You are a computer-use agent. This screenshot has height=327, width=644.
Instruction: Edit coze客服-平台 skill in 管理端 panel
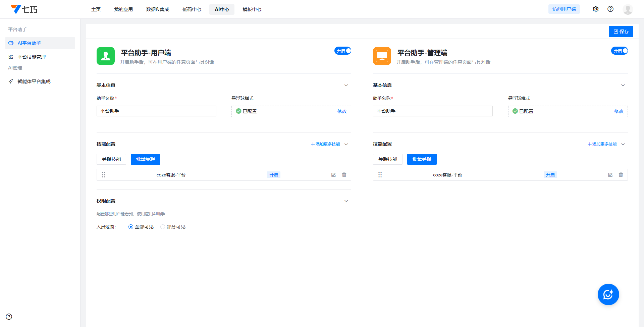click(610, 175)
